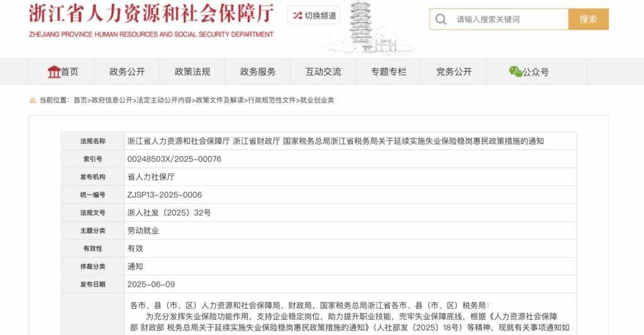Image resolution: width=644 pixels, height=335 pixels.
Task: Click the red building home icon
Action: [x=54, y=72]
